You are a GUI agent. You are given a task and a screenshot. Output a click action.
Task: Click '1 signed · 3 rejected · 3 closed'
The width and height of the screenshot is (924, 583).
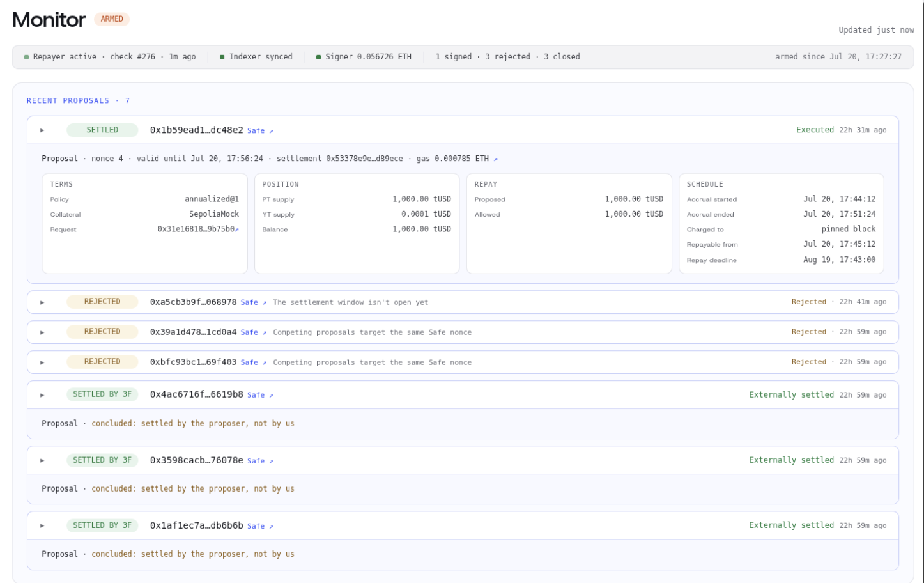pyautogui.click(x=508, y=57)
